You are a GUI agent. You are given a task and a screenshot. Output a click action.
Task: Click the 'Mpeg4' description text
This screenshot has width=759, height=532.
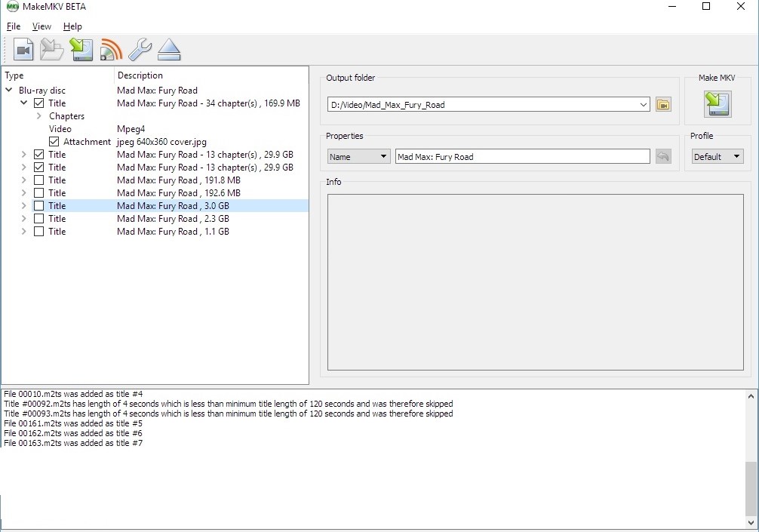[131, 129]
